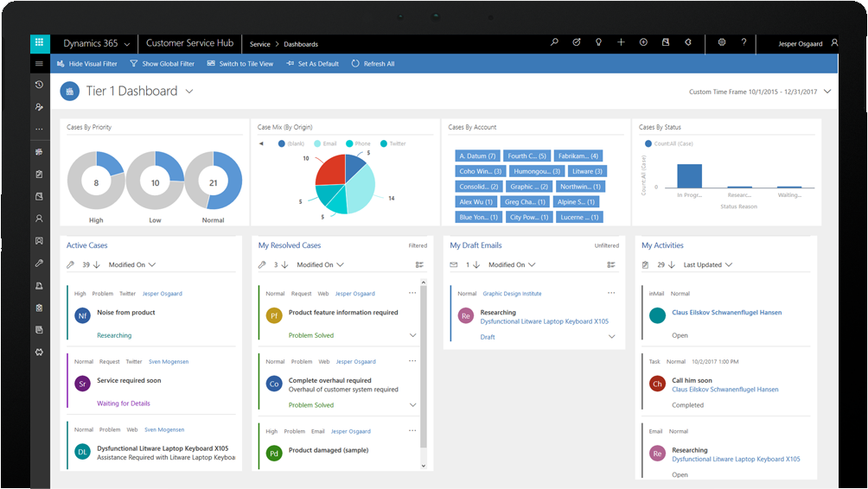Click the red slice of Case Mix pie

coord(331,172)
